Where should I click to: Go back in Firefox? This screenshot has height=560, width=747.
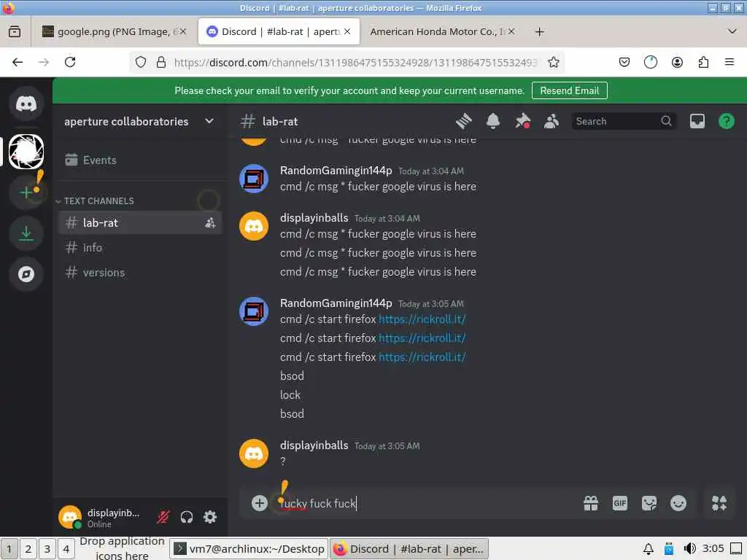click(x=18, y=62)
